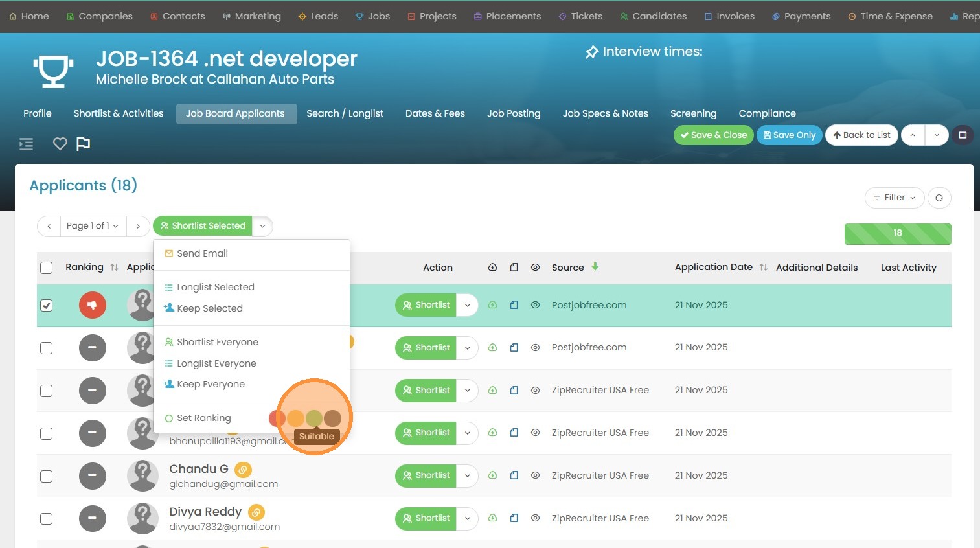Screen dimensions: 980x548
Task: Open the Page 1 of 1 dropdown
Action: [x=93, y=226]
